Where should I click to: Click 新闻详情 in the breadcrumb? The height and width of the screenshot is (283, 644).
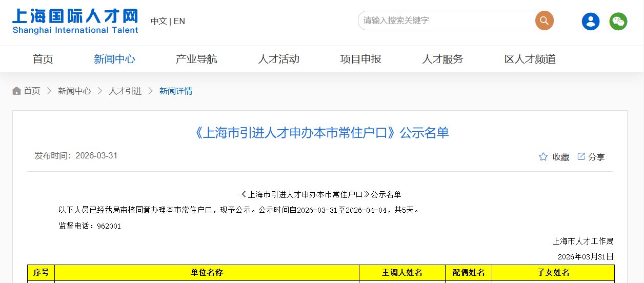[176, 91]
